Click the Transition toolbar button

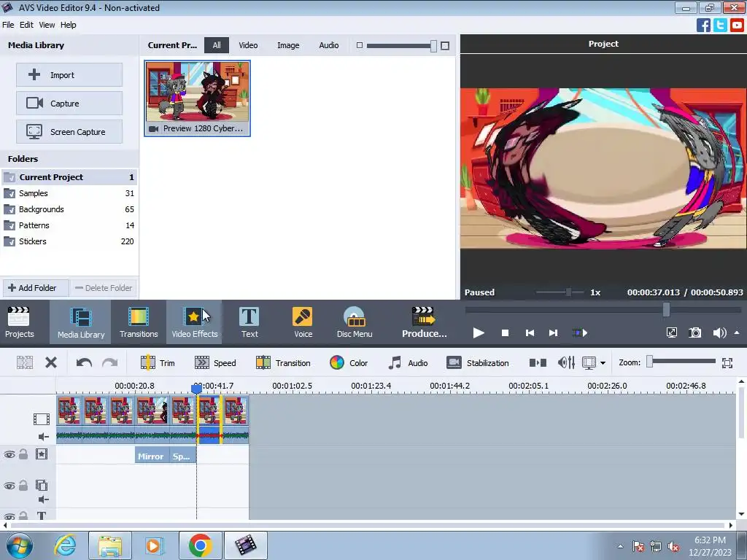[283, 363]
